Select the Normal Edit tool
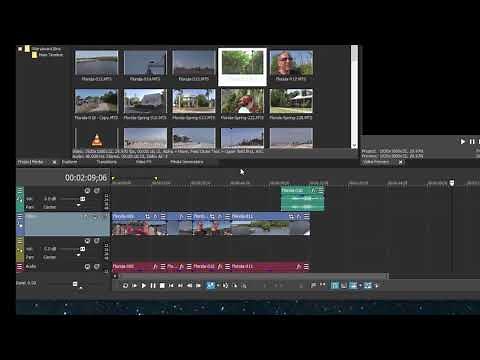Image resolution: width=480 pixels, height=360 pixels. 211,285
